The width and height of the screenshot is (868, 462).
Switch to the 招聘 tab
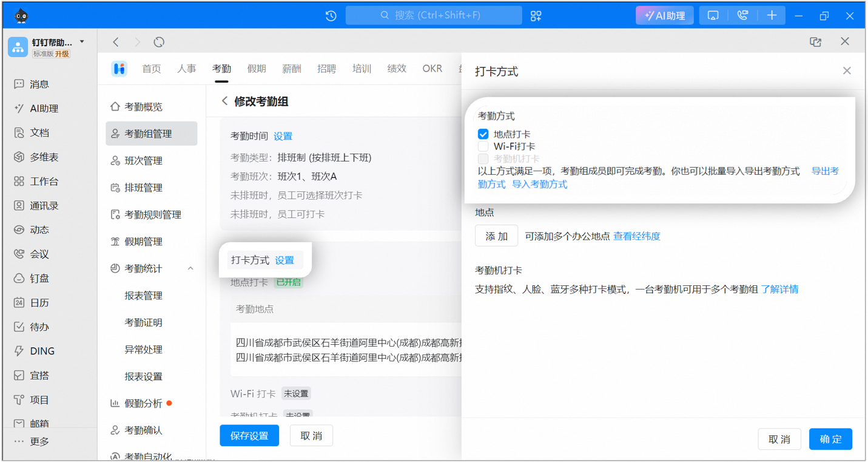(x=327, y=69)
